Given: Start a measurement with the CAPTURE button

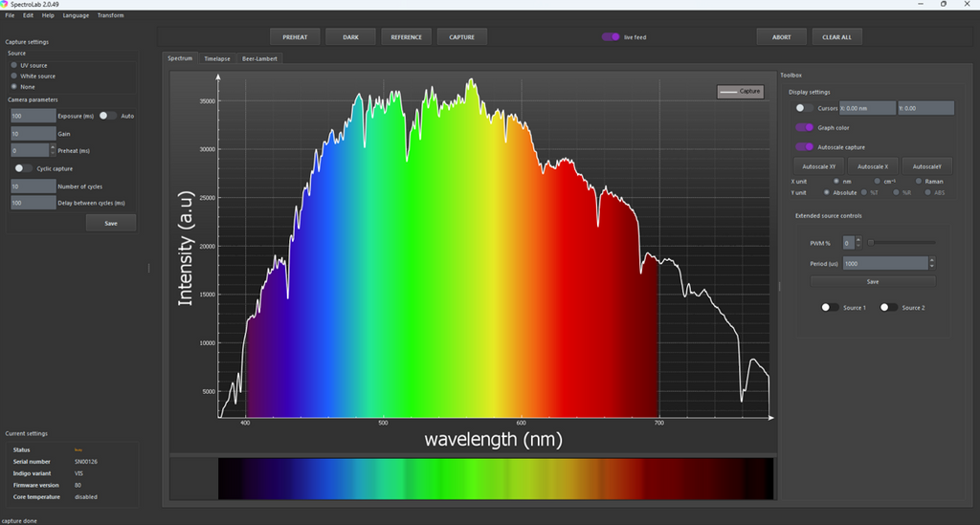Looking at the screenshot, I should [x=462, y=37].
